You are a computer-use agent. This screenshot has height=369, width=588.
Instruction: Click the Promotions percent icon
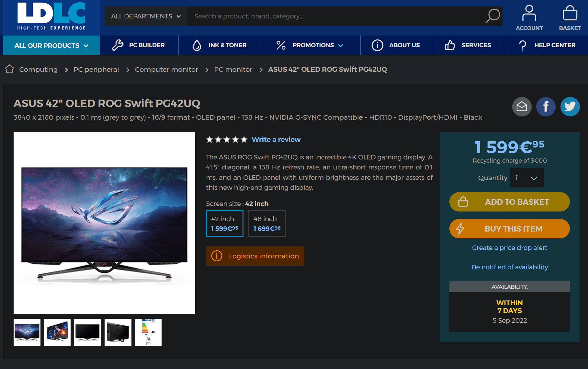[281, 45]
